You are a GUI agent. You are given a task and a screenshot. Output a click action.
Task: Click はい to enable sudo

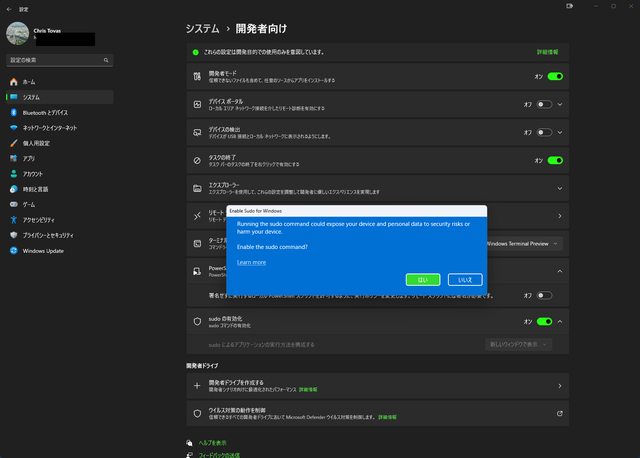click(423, 280)
